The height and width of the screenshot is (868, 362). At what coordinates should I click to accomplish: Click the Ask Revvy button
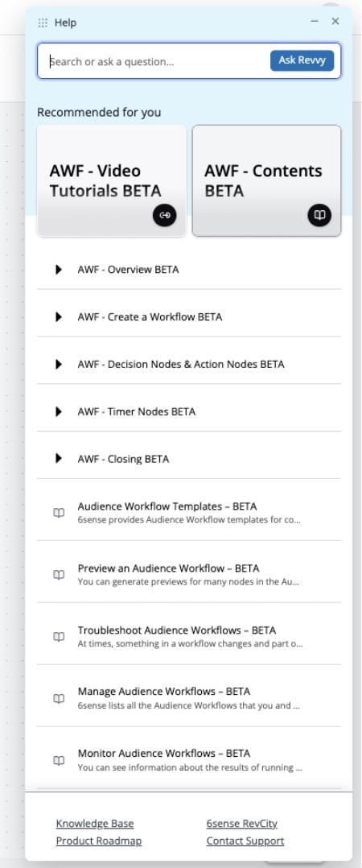(302, 60)
